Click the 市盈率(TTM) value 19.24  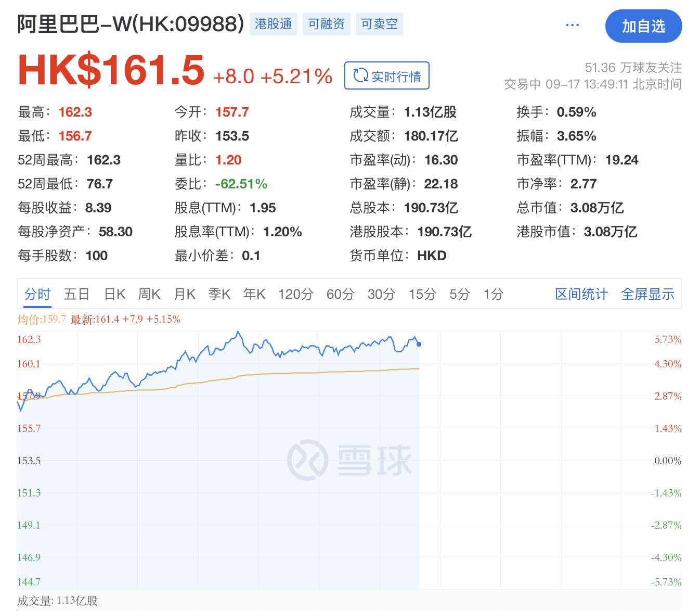tap(621, 160)
